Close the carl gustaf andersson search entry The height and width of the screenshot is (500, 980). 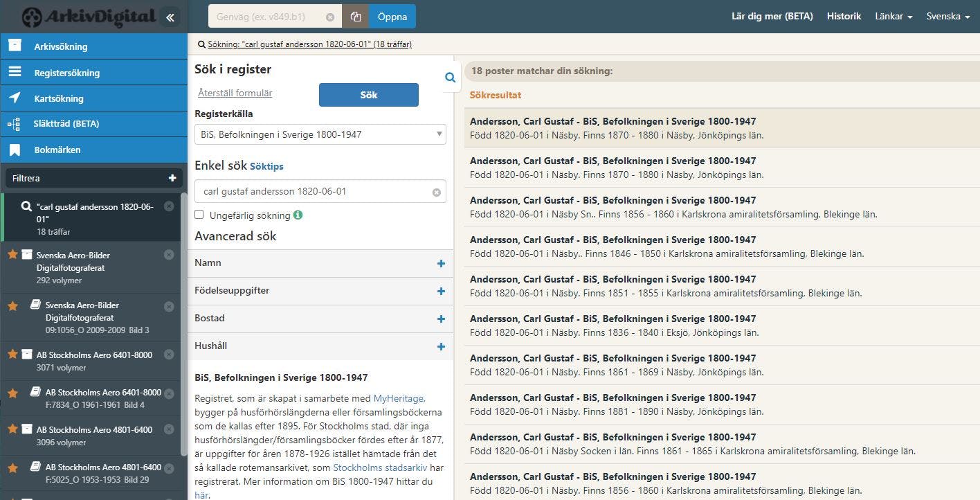[x=169, y=206]
